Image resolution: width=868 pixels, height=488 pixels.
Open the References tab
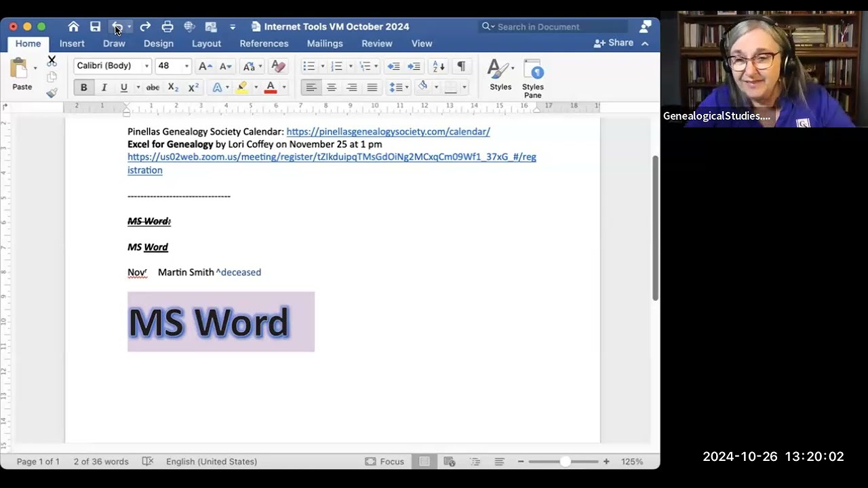(264, 43)
